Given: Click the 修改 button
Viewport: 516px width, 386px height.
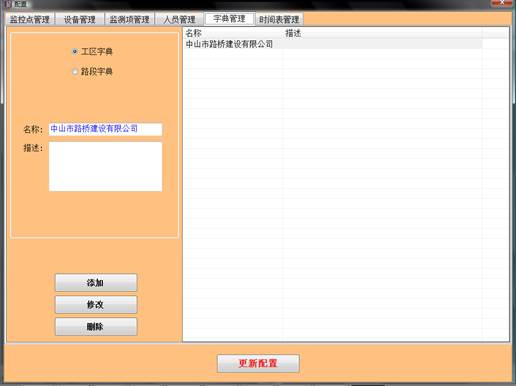Looking at the screenshot, I should [x=96, y=304].
